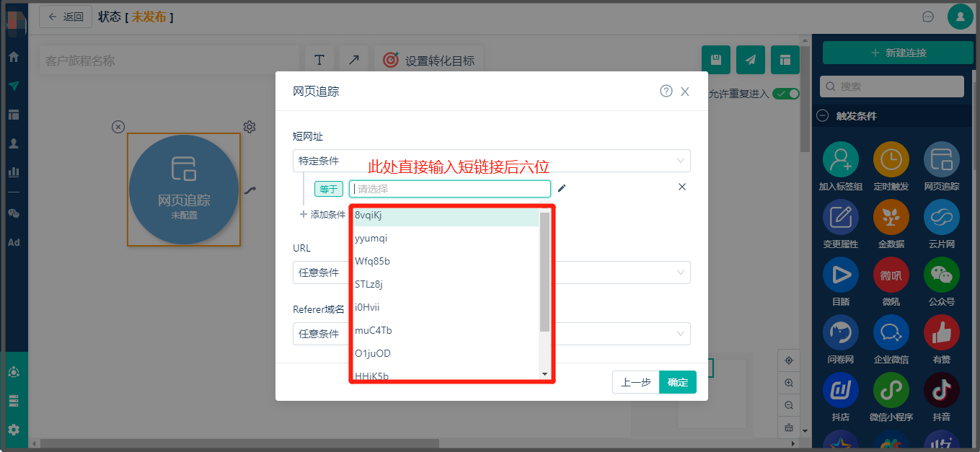The height and width of the screenshot is (452, 980).
Task: Select the i0Hvii option
Action: pyautogui.click(x=446, y=307)
